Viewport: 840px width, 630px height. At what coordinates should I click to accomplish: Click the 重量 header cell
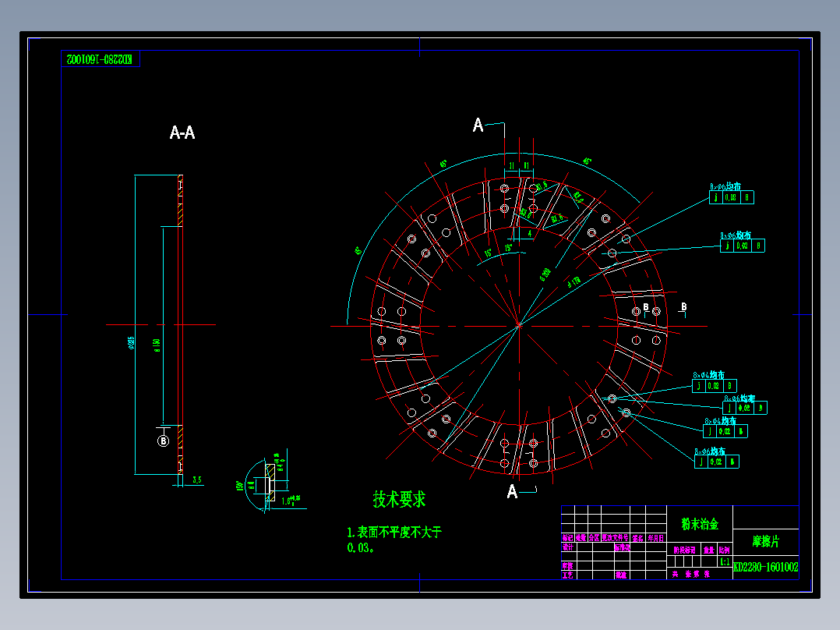pos(709,550)
